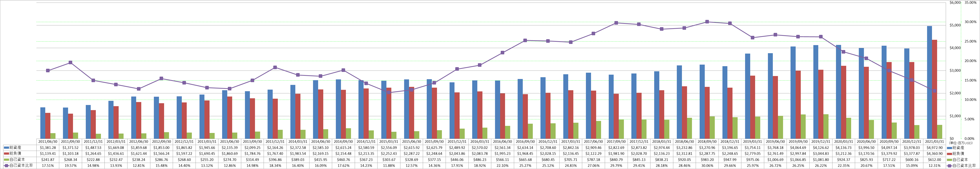Click the total assets cell $3,754.11
This screenshot has height=169, width=980.
pyautogui.click(x=753, y=147)
